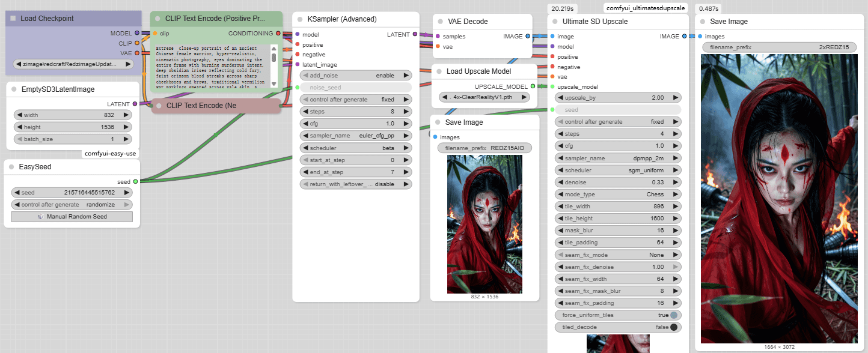Click the Ultimate SD Upscale node's title dot
The image size is (868, 353).
pyautogui.click(x=555, y=22)
